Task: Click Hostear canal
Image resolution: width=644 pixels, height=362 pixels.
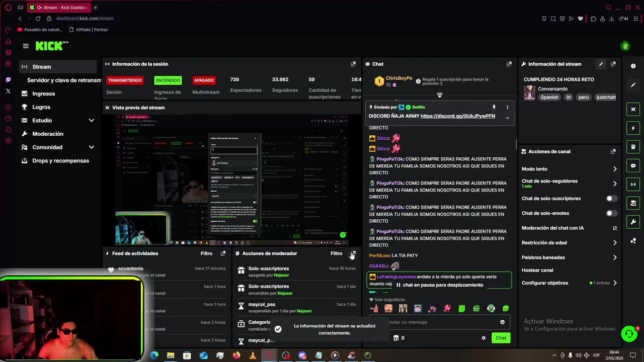Action: 537,270
